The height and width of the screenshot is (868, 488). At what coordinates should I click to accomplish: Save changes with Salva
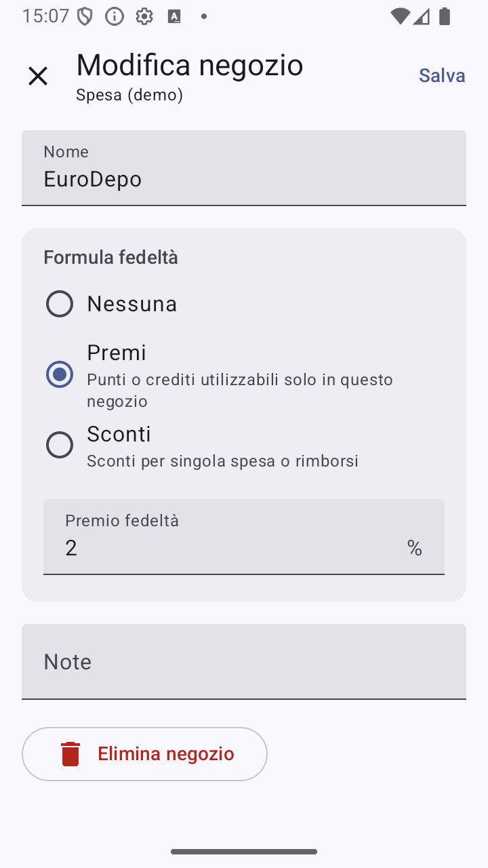click(442, 75)
